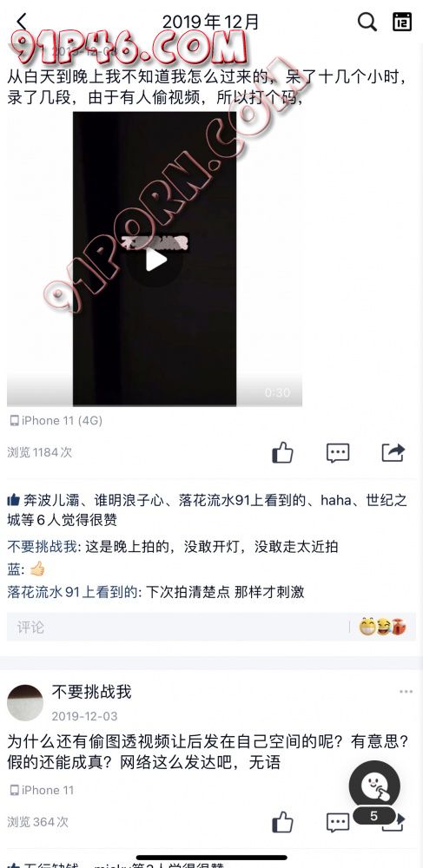Tap the back arrow at top left
423x868 pixels.
point(21,22)
